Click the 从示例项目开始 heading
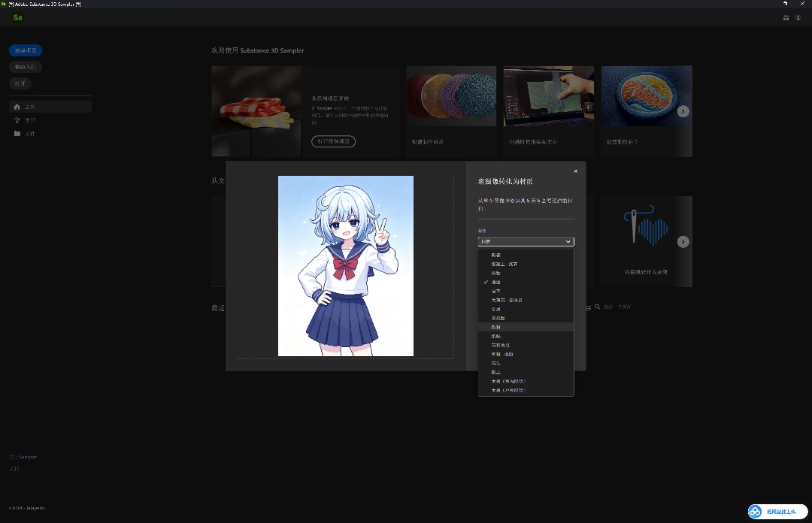 click(x=330, y=98)
